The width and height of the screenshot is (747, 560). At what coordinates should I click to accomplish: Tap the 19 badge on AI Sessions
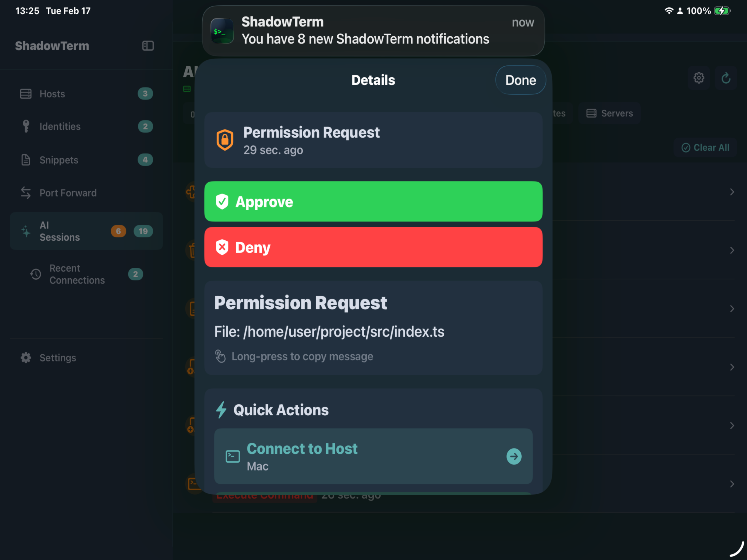(143, 231)
